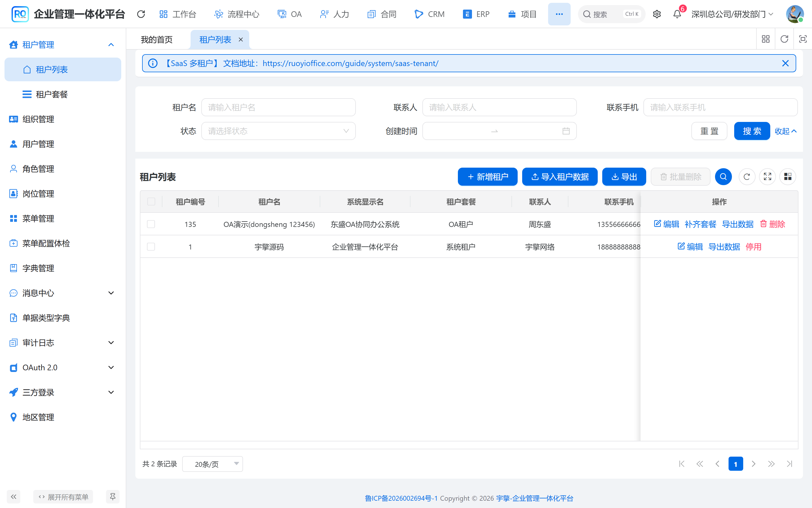Click the user avatar picture
This screenshot has width=812, height=508.
click(795, 14)
